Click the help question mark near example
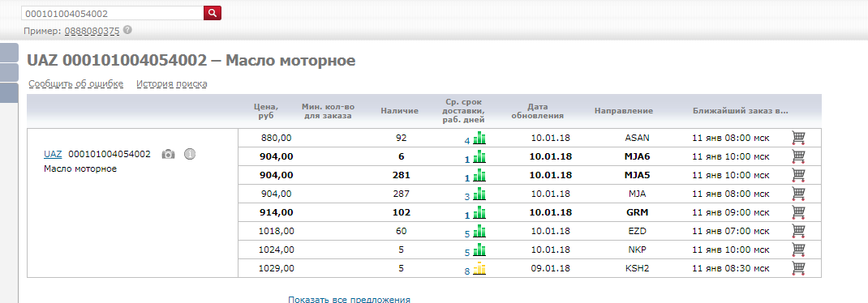The height and width of the screenshot is (303, 868). (x=128, y=31)
